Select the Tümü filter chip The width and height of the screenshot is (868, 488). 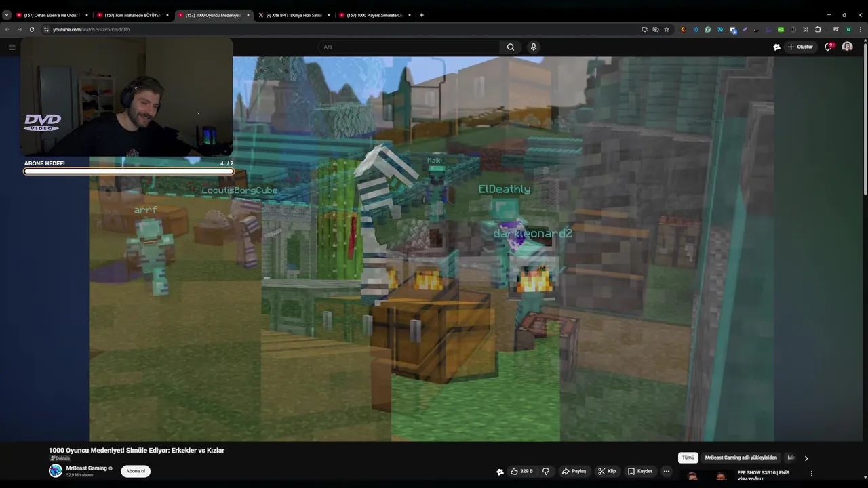tap(688, 457)
